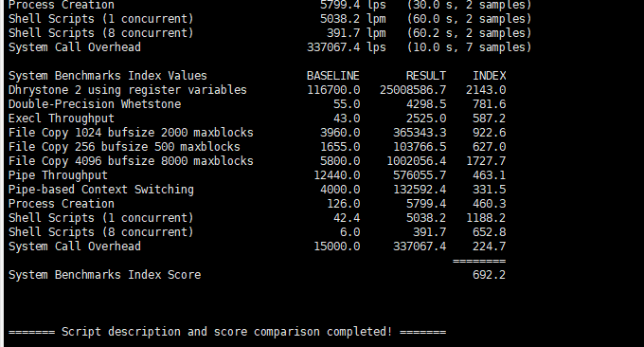
Task: Click the Pipe Throughput result 576055.7
Action: pyautogui.click(x=420, y=175)
